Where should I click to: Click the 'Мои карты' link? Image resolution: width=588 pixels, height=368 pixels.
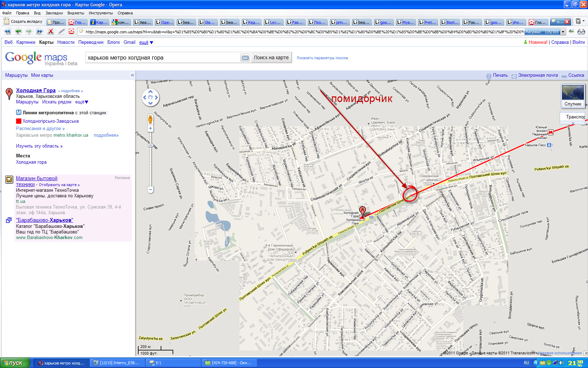(42, 75)
